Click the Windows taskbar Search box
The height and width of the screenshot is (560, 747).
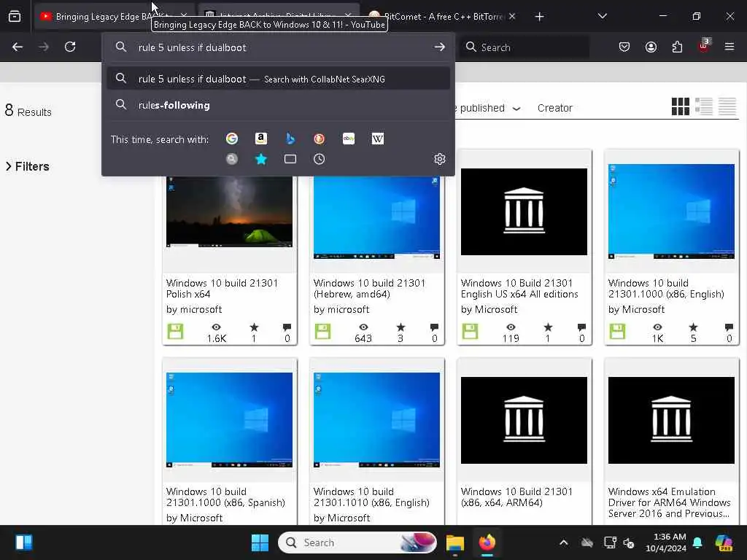(357, 542)
